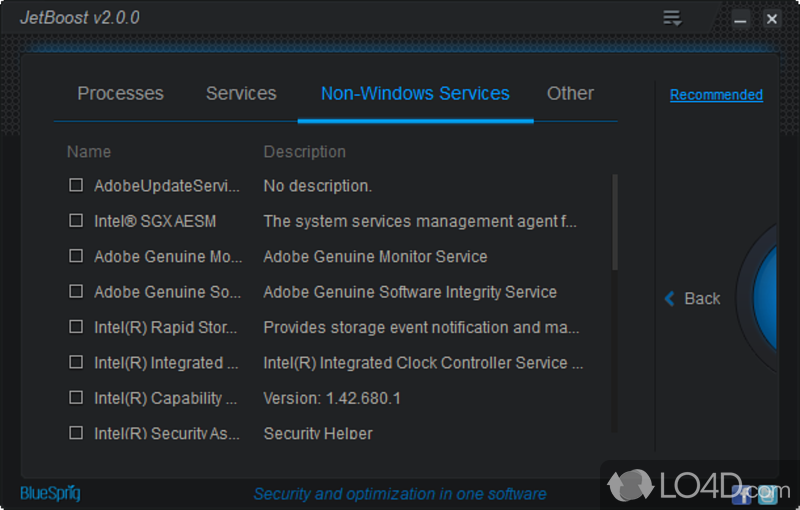
Task: Click the Back chevron arrow
Action: click(670, 298)
